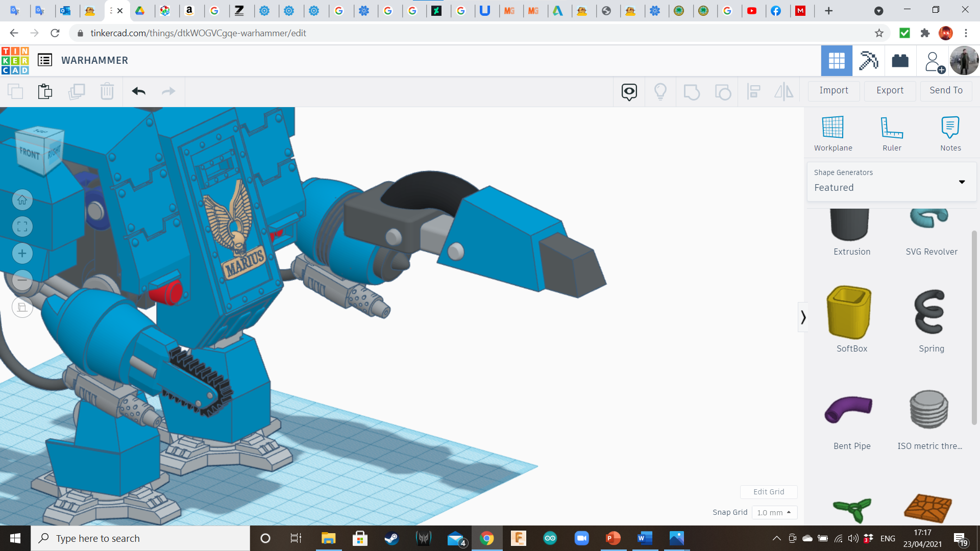This screenshot has height=551, width=980.
Task: Toggle orthographic/perspective view button
Action: click(x=22, y=307)
